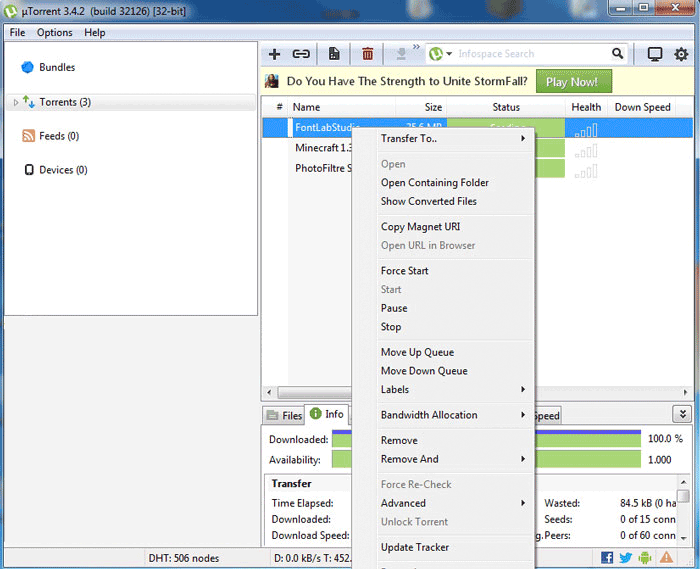This screenshot has width=700, height=569.
Task: Select Bundles in the sidebar
Action: tap(57, 67)
